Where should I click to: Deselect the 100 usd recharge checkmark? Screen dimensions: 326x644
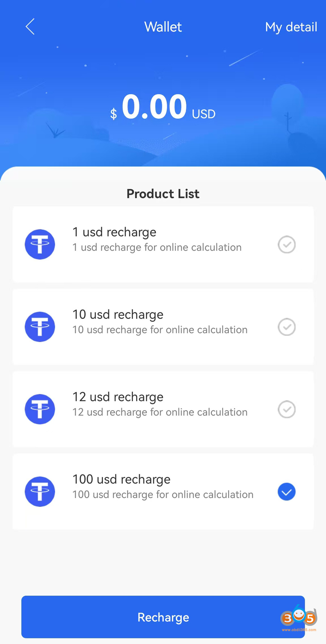[287, 492]
